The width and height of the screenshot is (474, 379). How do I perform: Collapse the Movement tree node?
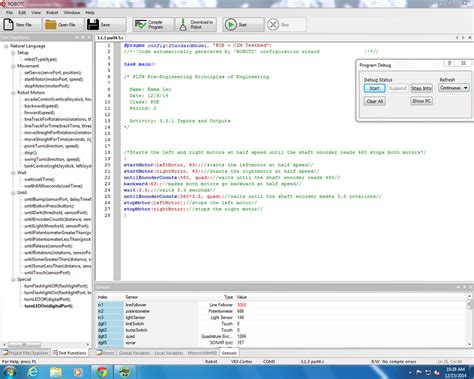pos(13,66)
